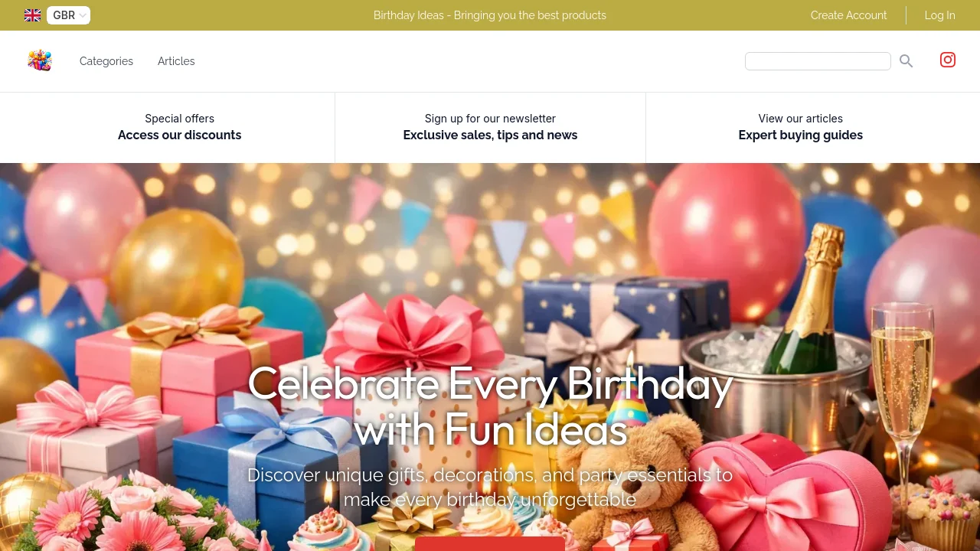The image size is (980, 551).
Task: Click the red button below hero text
Action: [x=490, y=543]
